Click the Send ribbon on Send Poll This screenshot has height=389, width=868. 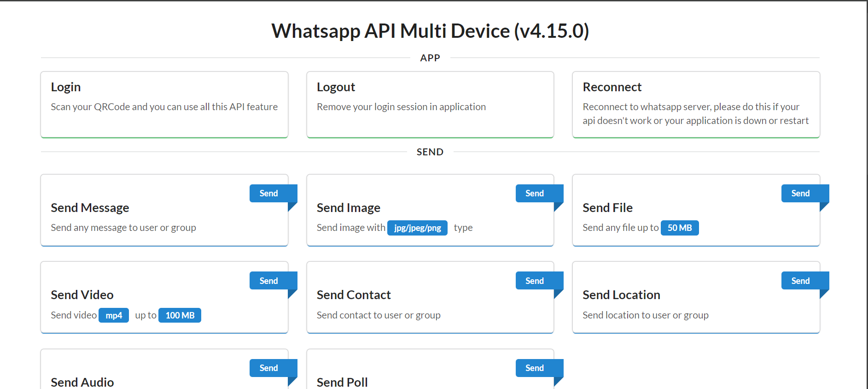tap(535, 368)
